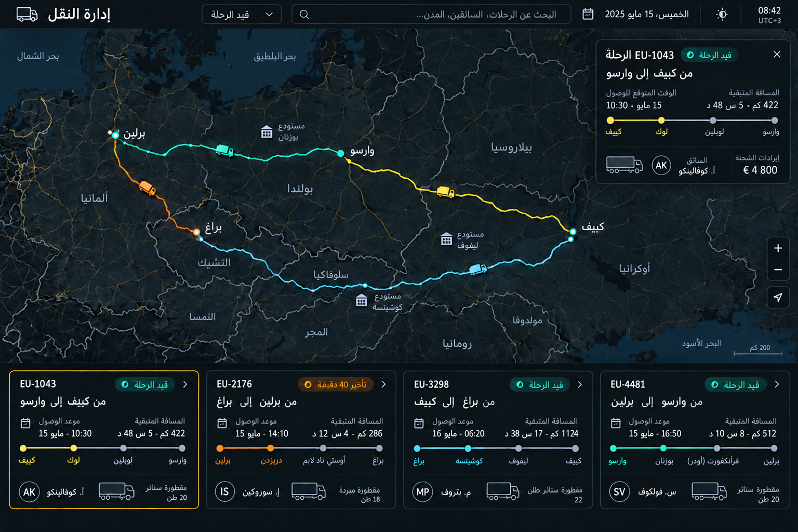
Task: Click the Prague city marker on map
Action: point(196,232)
